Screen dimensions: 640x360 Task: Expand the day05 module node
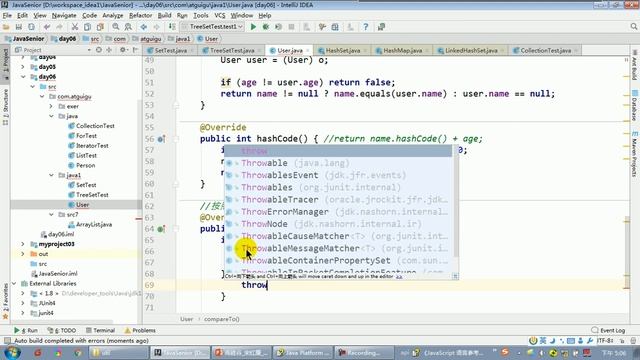[23, 67]
